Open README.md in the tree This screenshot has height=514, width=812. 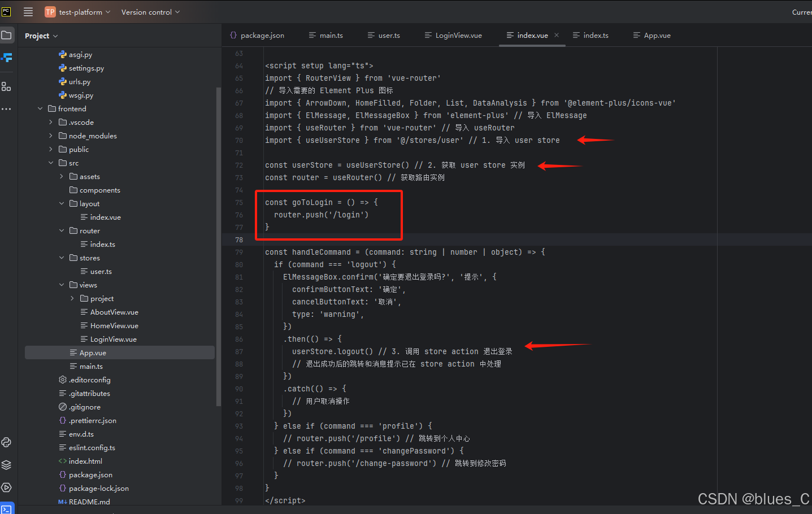coord(84,502)
